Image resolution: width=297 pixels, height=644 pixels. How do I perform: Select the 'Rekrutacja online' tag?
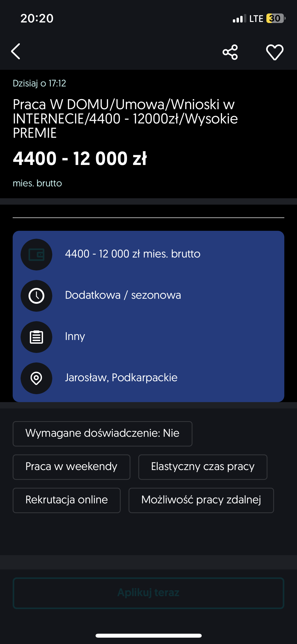click(67, 500)
